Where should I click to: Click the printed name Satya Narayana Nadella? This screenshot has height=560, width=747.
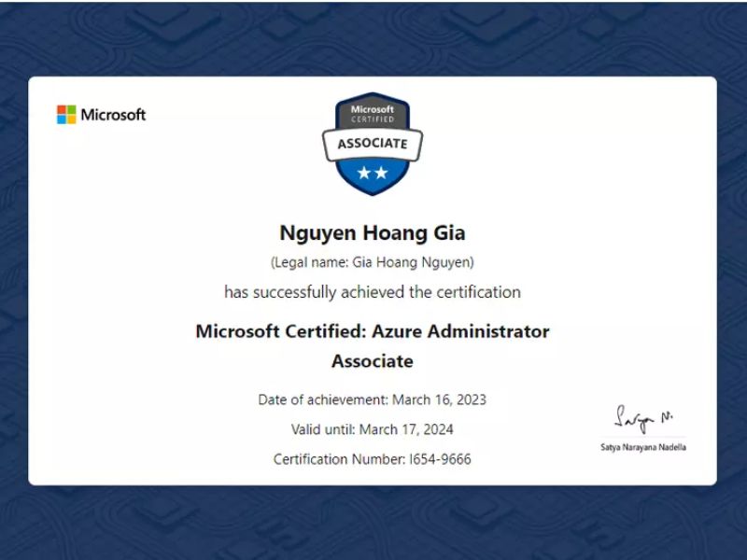click(x=643, y=448)
